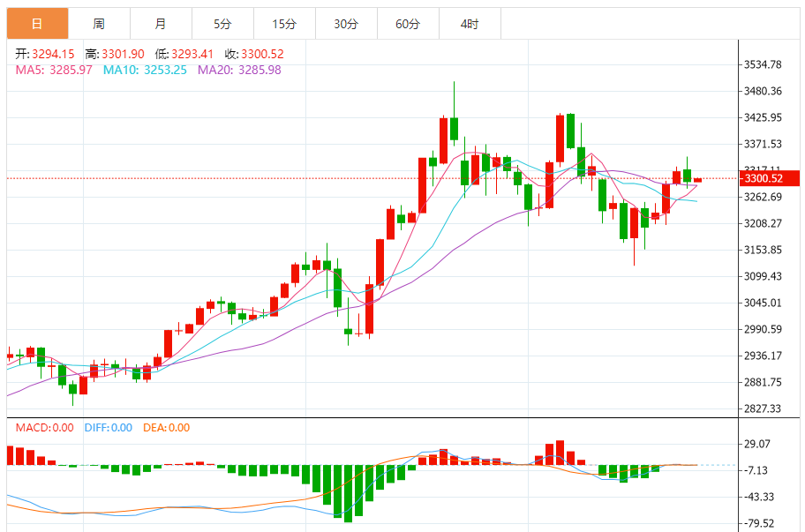Screen dimensions: 805x532
Task: Click the 3208.27 price axis label
Action: point(763,223)
